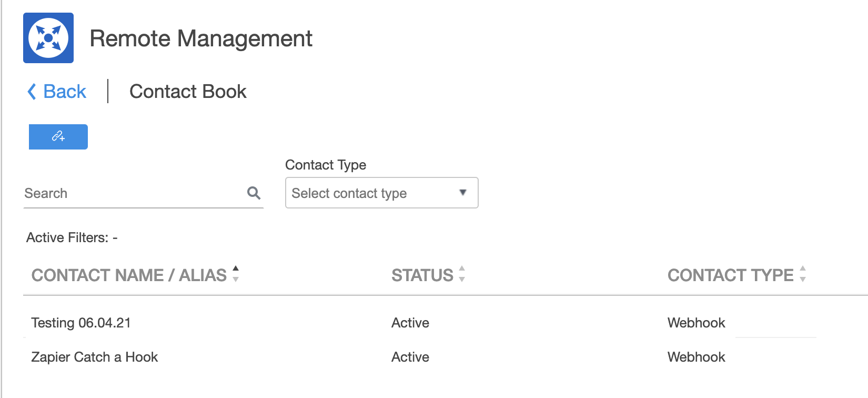Click the Contact Book page title
Screen dimensions: 868x398
[x=188, y=92]
